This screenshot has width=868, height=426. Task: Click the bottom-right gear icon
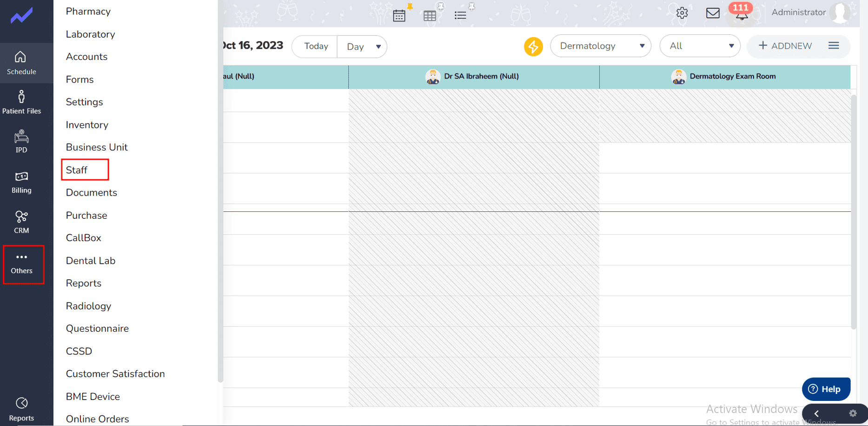coord(853,413)
